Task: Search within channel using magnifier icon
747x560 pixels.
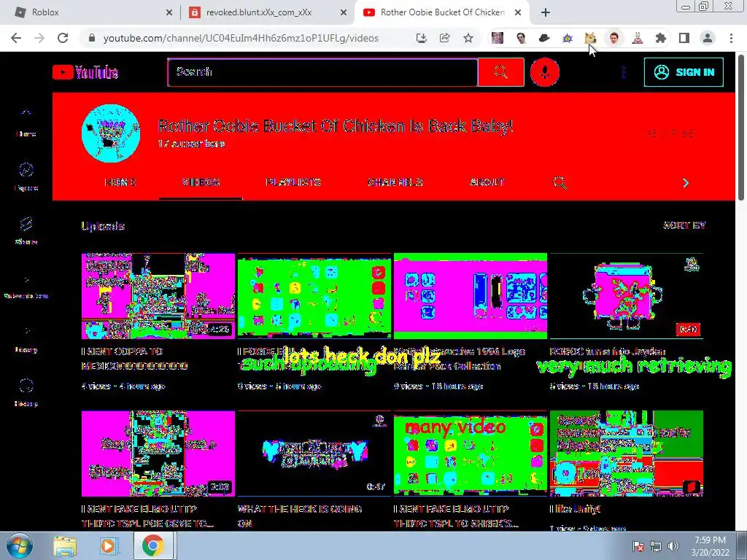Action: click(560, 183)
